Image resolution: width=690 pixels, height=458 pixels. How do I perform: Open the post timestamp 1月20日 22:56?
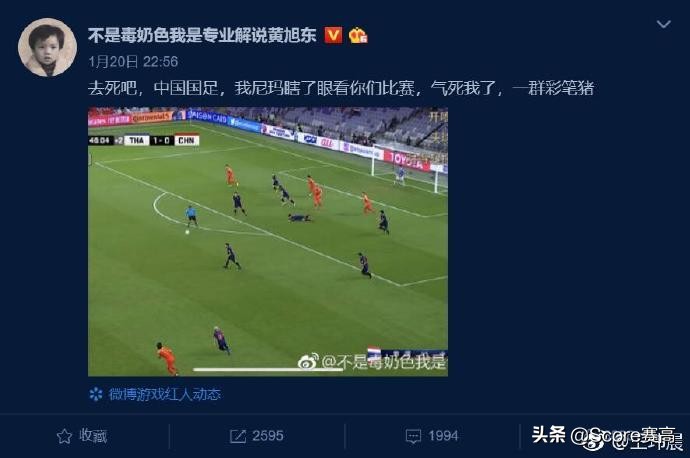coord(133,62)
